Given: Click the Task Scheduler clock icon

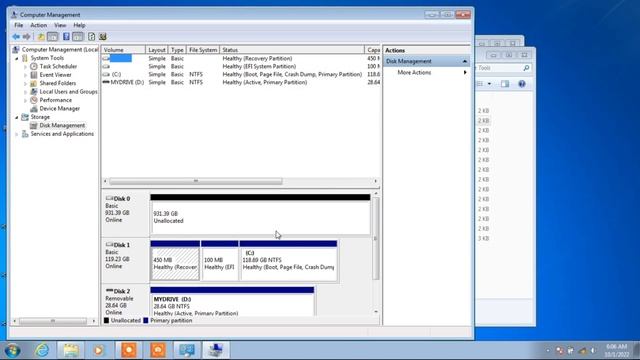Looking at the screenshot, I should pyautogui.click(x=34, y=66).
